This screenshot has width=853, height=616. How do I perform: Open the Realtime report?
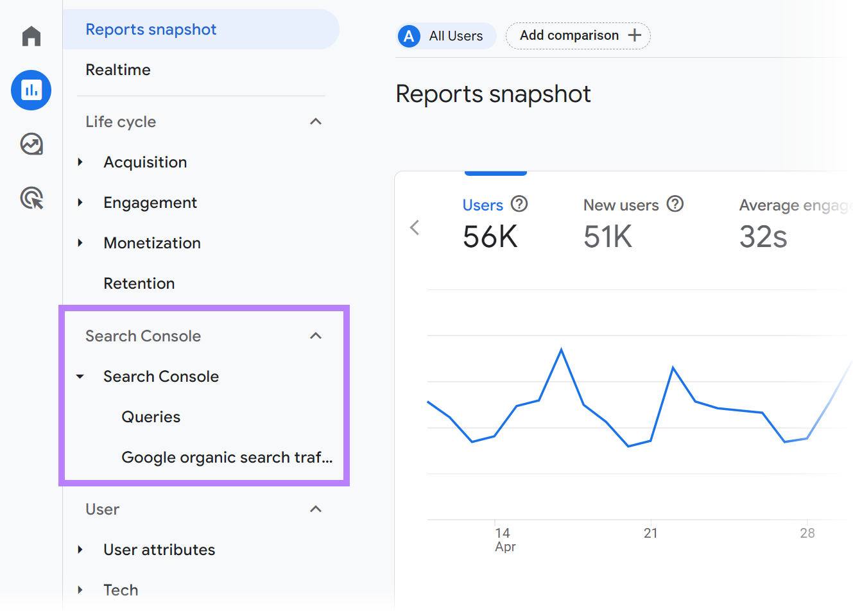(x=118, y=69)
